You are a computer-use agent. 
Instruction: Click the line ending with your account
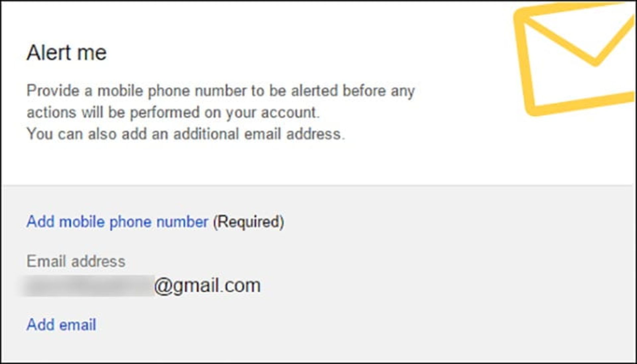(173, 112)
